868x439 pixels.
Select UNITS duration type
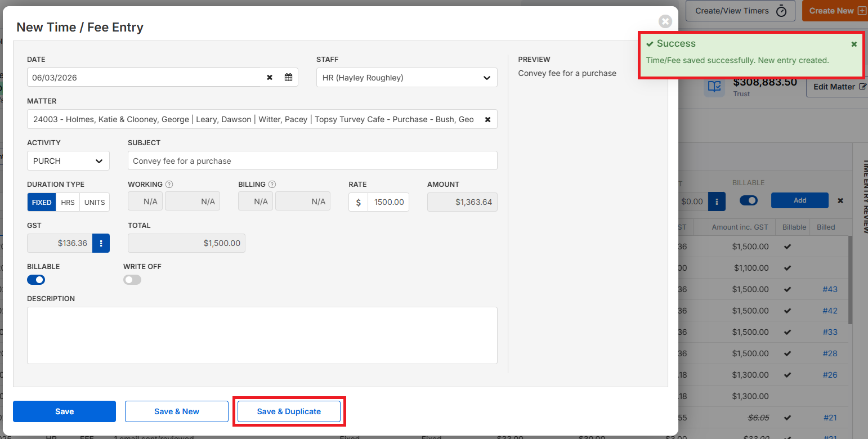(95, 202)
